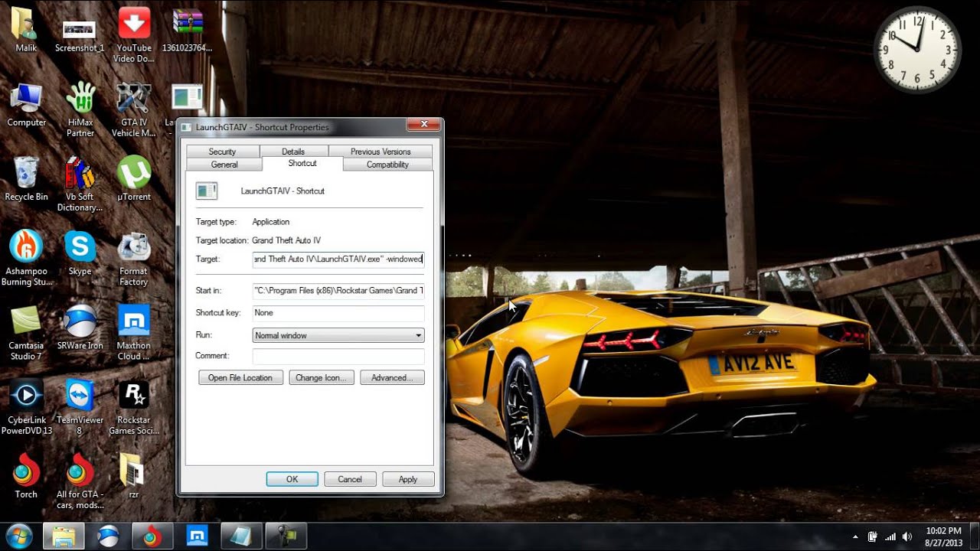This screenshot has width=980, height=551.
Task: Open Ashampoo Burning Studio shortcut
Action: [x=26, y=259]
